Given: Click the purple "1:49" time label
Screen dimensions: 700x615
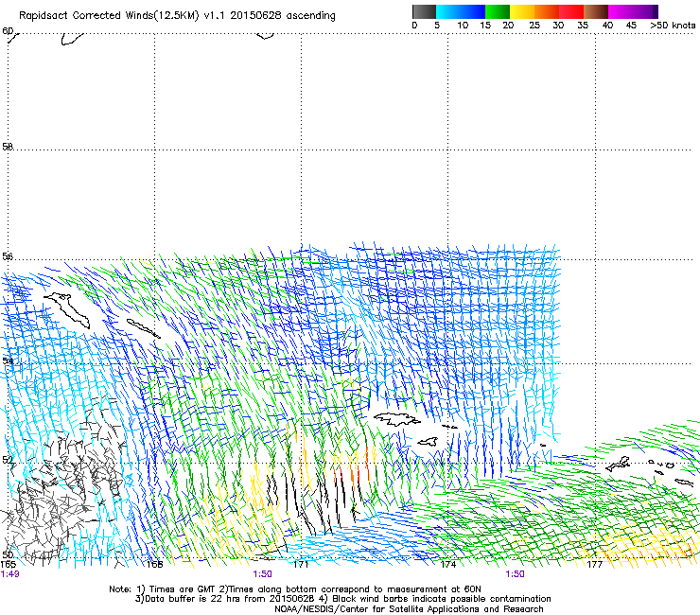Looking at the screenshot, I should tap(9, 574).
